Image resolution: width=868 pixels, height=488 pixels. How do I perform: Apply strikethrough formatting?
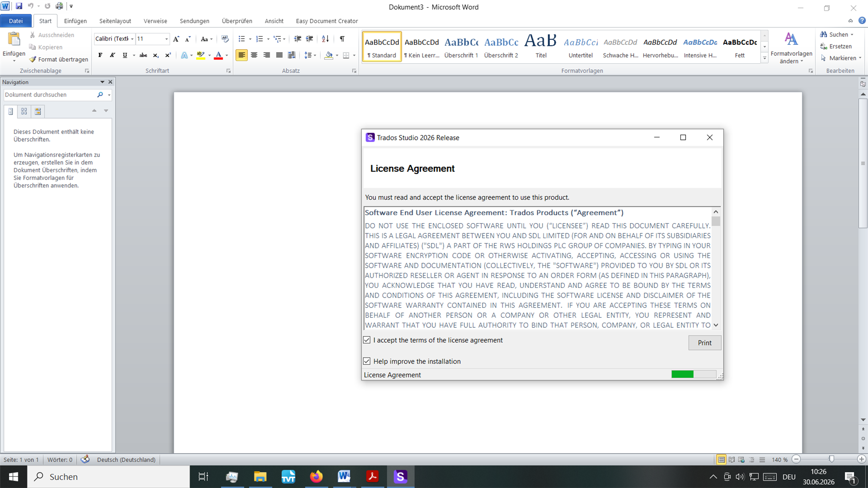point(143,55)
